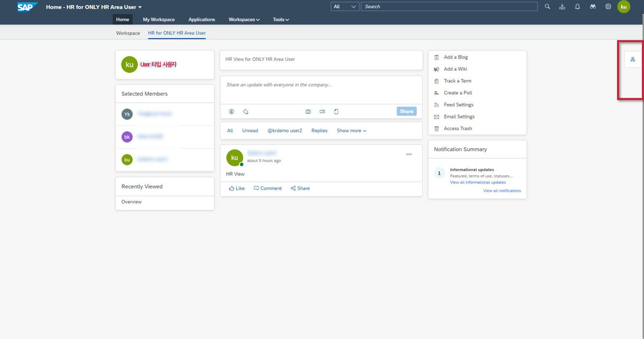Screen dimensions: 644x339
Task: Click the Track a Term icon
Action: [x=436, y=81]
